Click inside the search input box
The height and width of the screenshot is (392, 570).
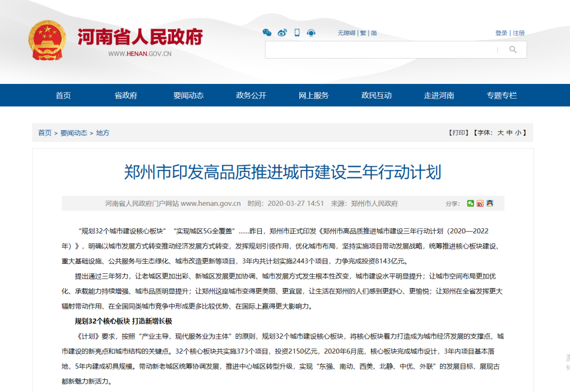[380, 50]
